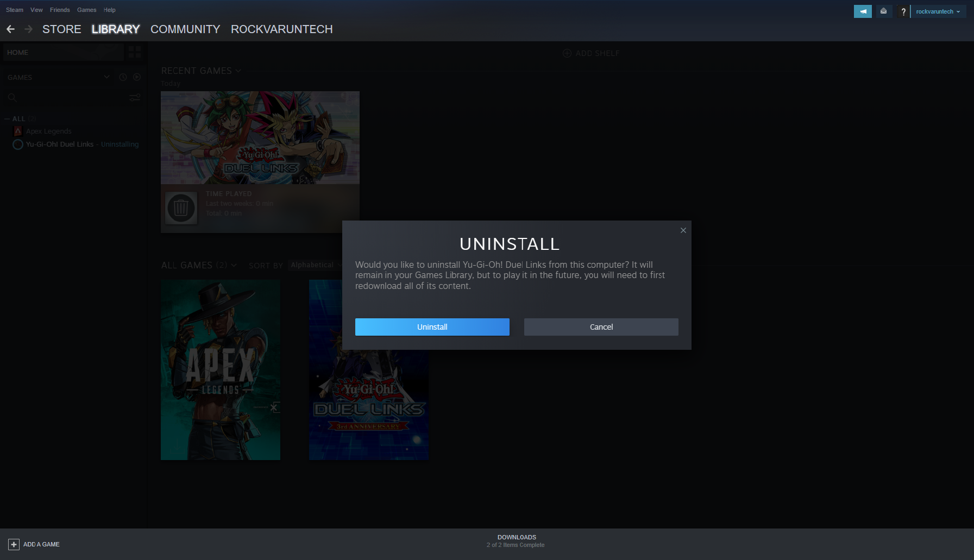
Task: Click the Apex Legends cover thumbnail
Action: point(220,370)
